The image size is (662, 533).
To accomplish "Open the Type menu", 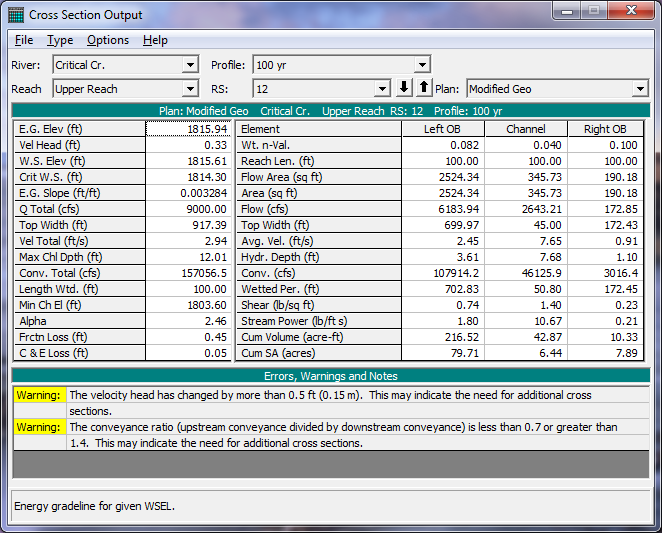I will [x=60, y=40].
